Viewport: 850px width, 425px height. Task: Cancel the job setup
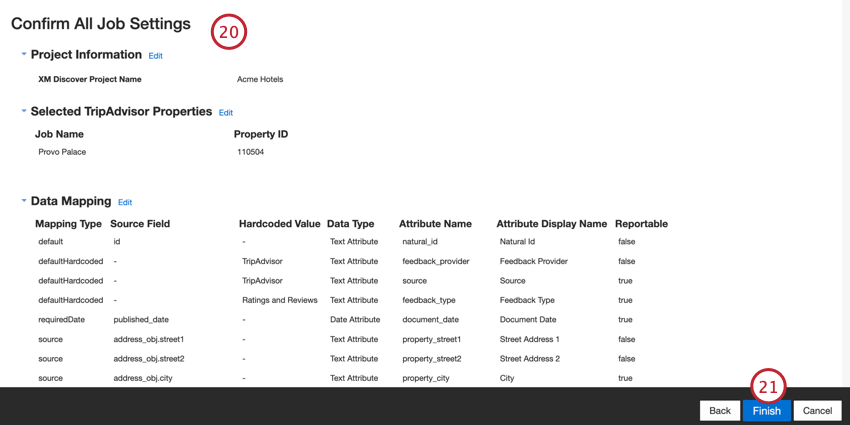[x=817, y=411]
